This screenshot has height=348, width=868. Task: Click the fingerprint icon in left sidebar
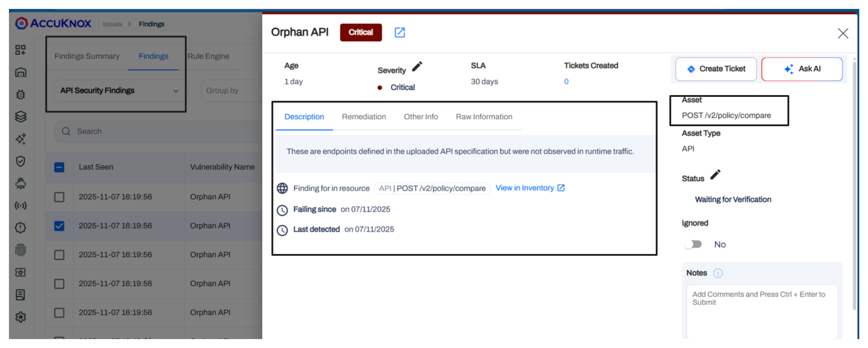[x=21, y=250]
